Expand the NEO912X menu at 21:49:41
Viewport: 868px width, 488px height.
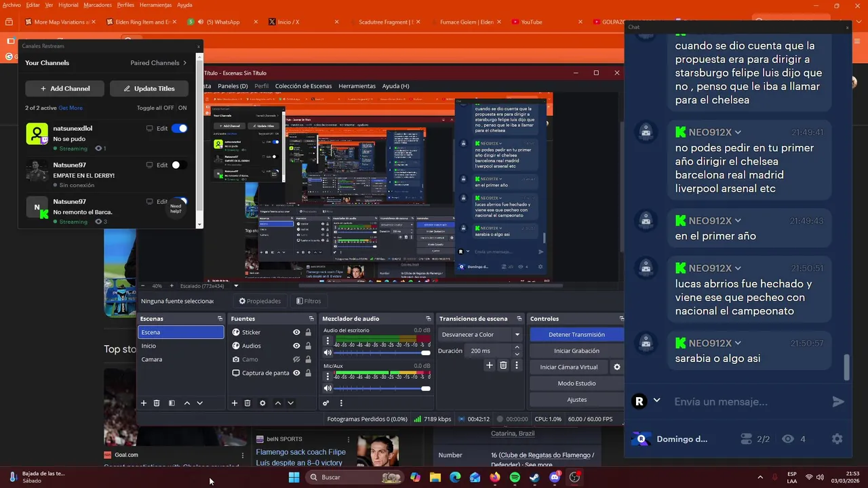pos(738,132)
